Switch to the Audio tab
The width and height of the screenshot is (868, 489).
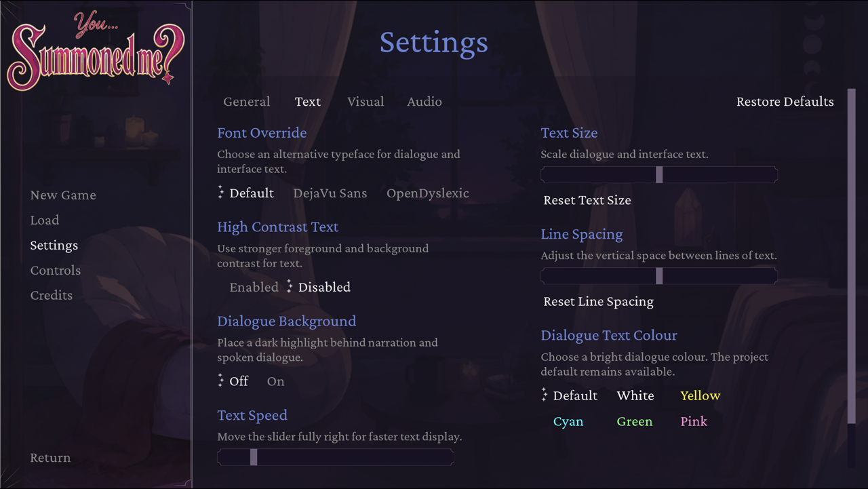tap(425, 102)
